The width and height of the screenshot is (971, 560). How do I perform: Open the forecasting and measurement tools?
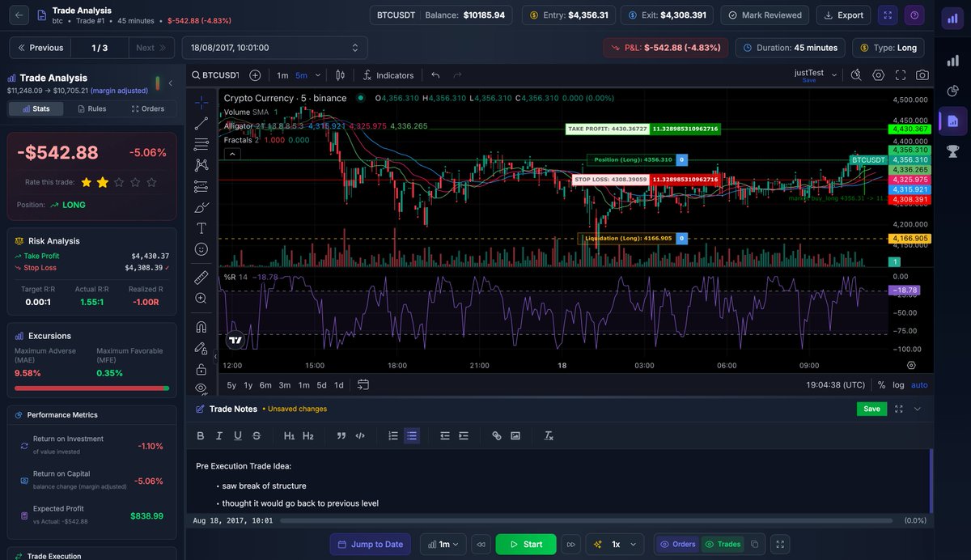201,186
